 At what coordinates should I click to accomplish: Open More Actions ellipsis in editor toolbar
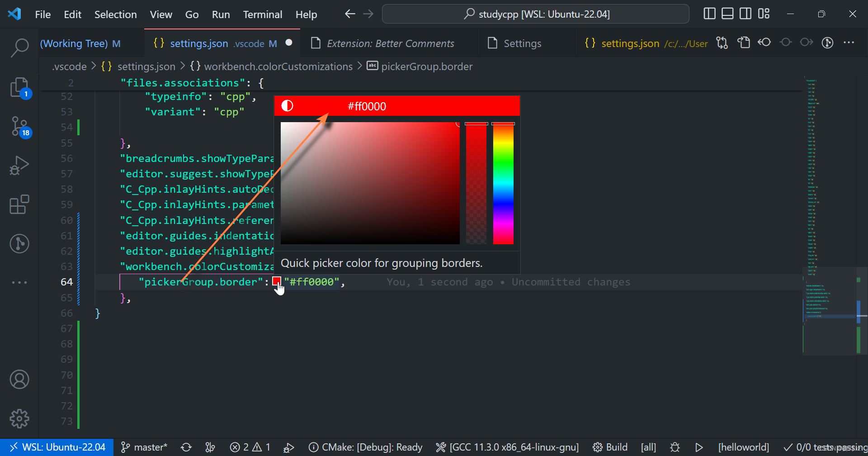(849, 43)
